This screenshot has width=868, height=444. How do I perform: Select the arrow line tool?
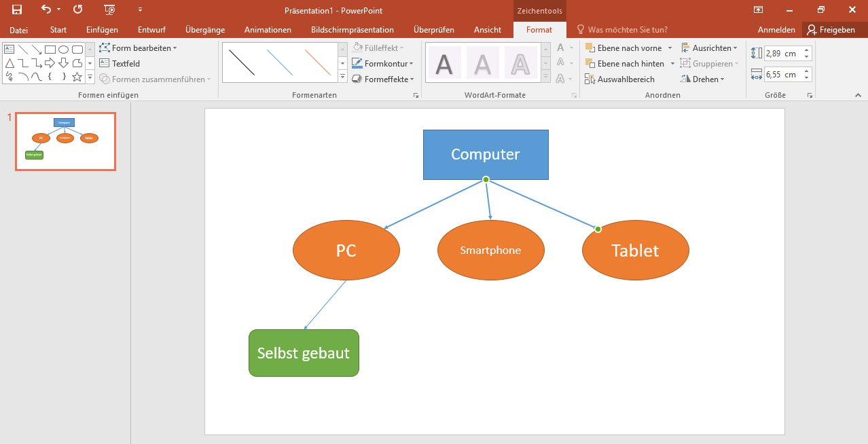pyautogui.click(x=37, y=49)
